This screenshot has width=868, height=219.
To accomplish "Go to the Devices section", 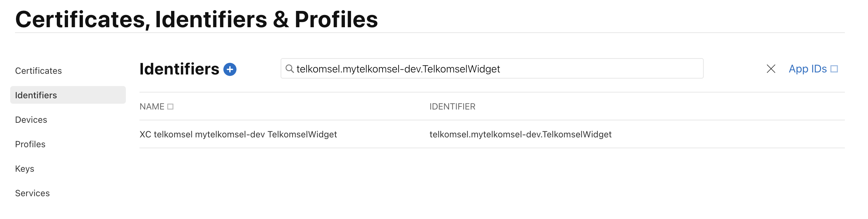I will pos(31,120).
